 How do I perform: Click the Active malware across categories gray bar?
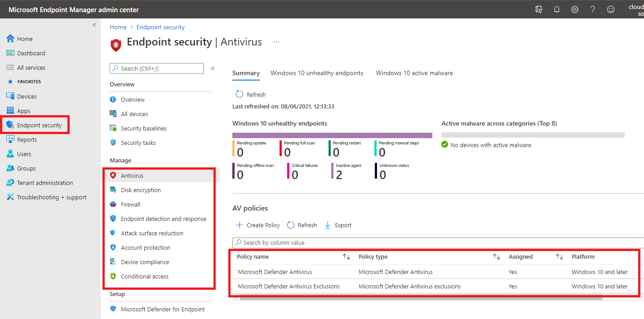[x=533, y=135]
